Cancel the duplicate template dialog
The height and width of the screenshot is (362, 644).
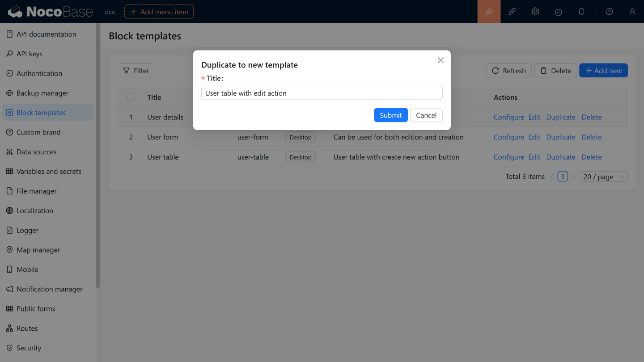pos(426,115)
